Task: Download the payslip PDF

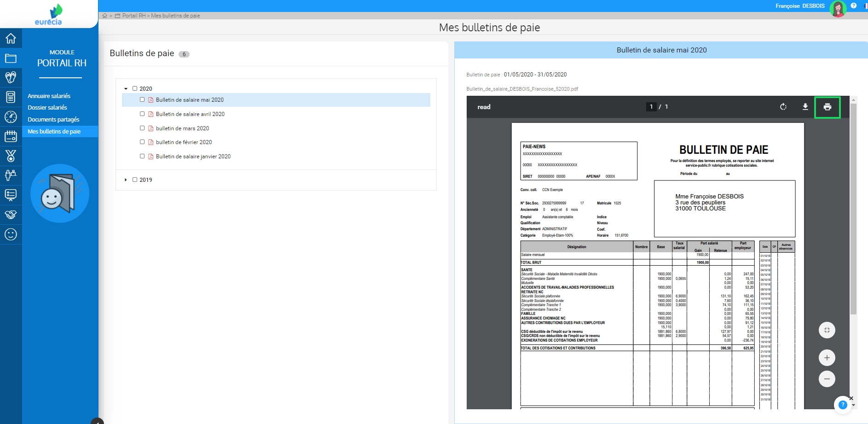Action: (805, 107)
